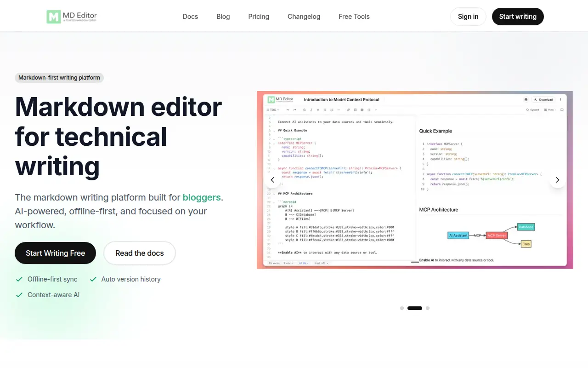588x368 pixels.
Task: Click the 'Auto version history' text
Action: [x=131, y=279]
